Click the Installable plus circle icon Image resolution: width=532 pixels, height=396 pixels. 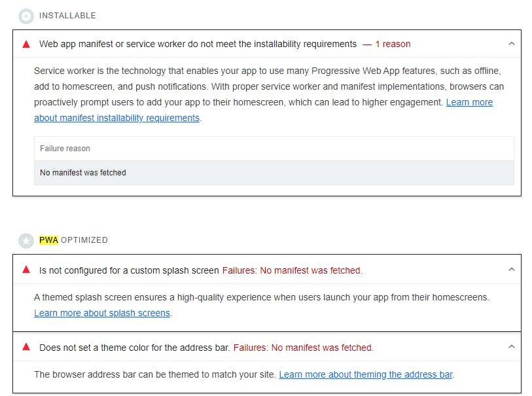[26, 16]
